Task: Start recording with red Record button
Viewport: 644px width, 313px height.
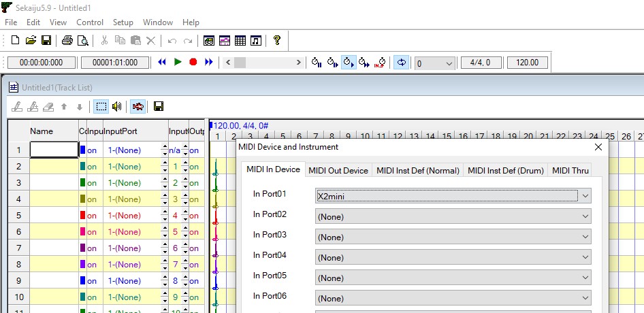Action: click(193, 63)
